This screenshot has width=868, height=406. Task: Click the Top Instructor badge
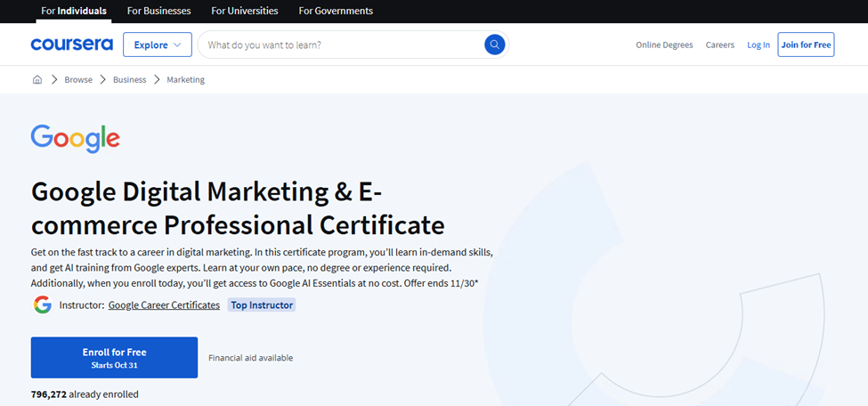261,304
